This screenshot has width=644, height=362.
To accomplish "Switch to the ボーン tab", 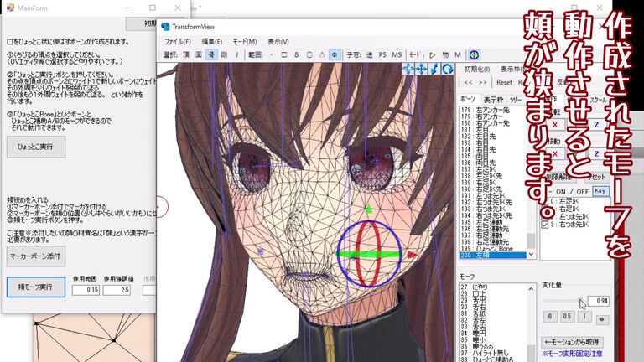I will 467,99.
